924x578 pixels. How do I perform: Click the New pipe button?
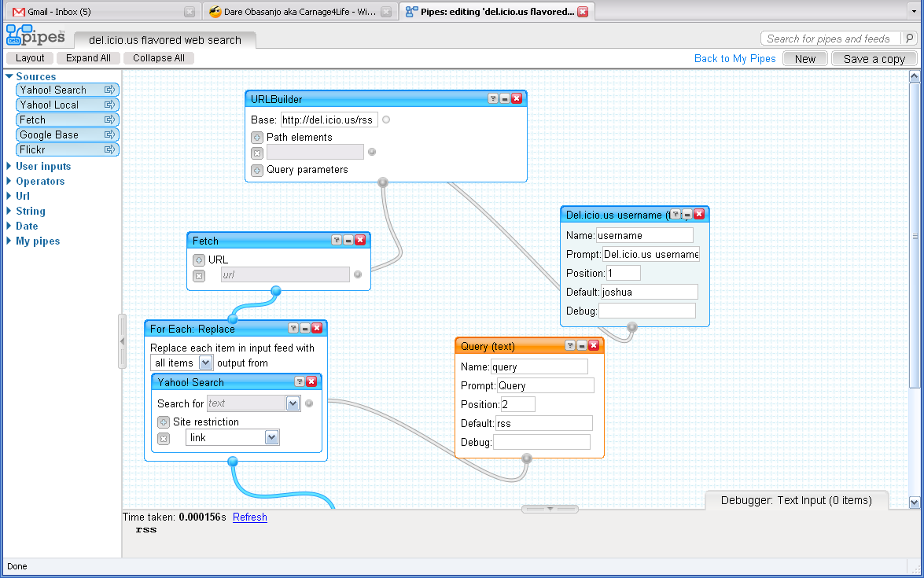805,59
